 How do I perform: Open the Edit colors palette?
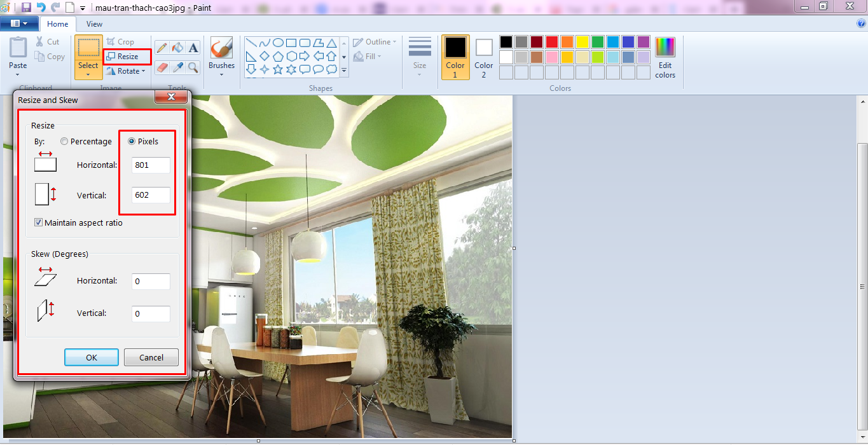tap(665, 57)
